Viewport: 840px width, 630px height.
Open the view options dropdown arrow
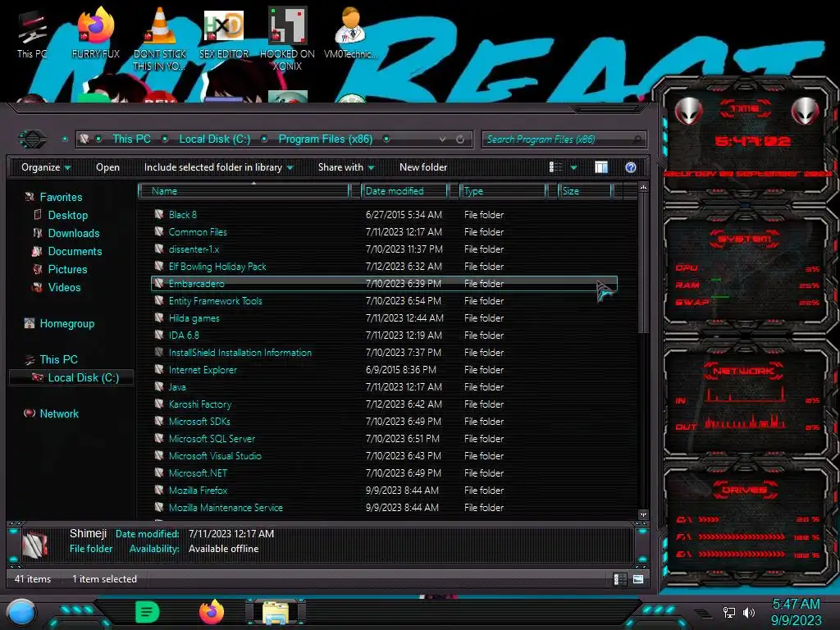point(573,167)
